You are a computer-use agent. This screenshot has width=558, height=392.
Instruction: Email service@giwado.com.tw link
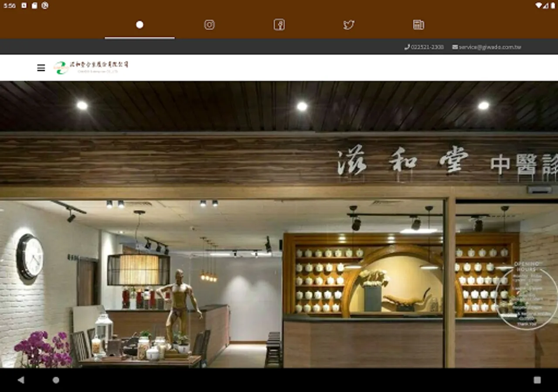point(490,47)
